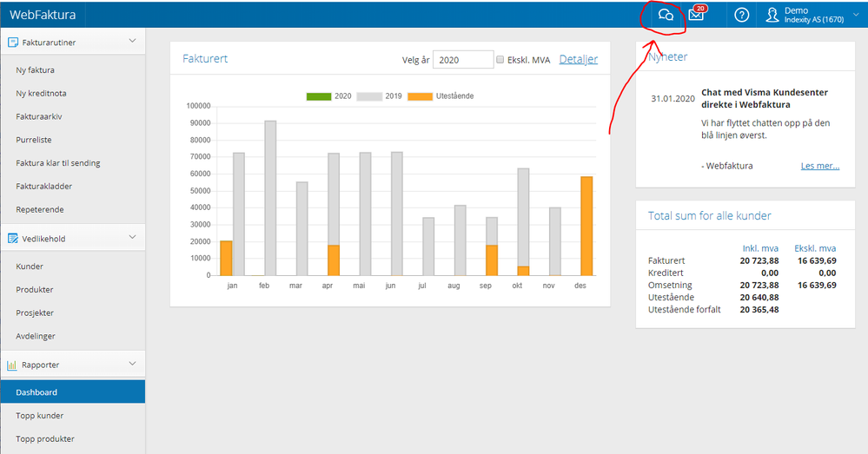868x454 pixels.
Task: Collapse the Rapporter section chevron
Action: [x=132, y=364]
